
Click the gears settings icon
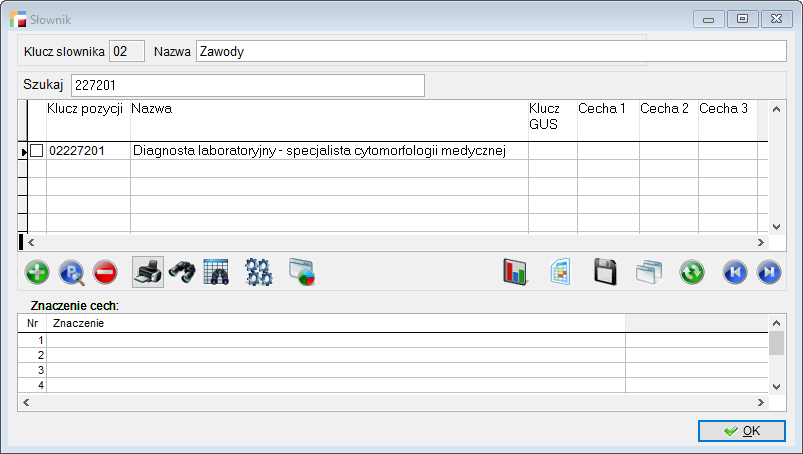258,272
